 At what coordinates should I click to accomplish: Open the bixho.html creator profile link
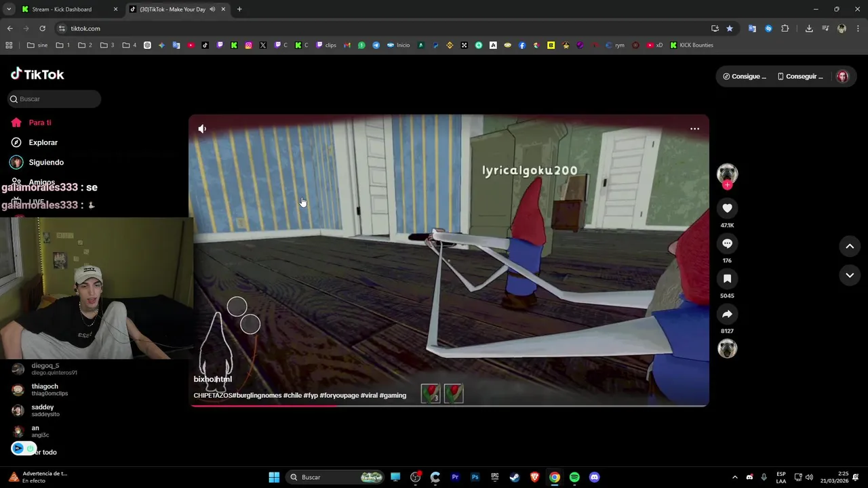(212, 380)
